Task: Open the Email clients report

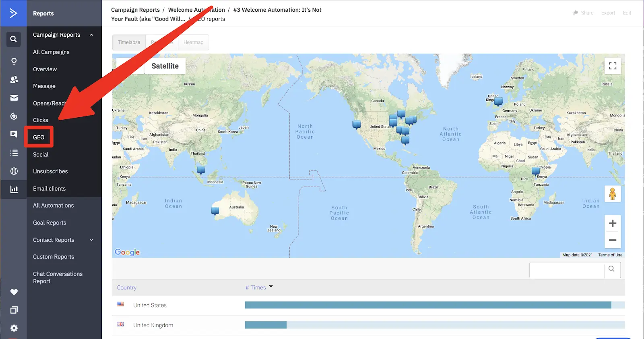Action: click(x=49, y=189)
